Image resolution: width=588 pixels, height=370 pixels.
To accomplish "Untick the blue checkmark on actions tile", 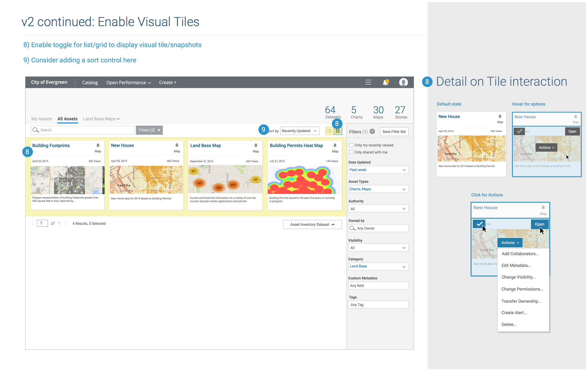I will 479,224.
